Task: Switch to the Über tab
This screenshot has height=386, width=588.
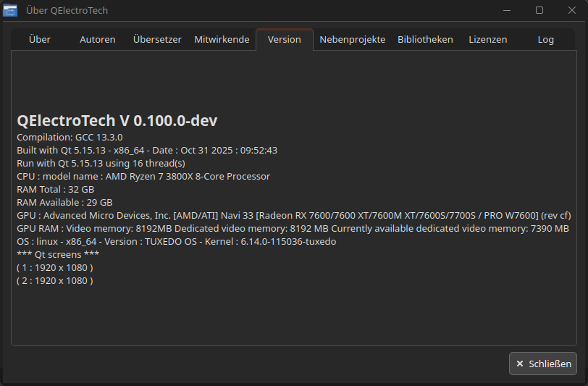Action: [x=40, y=40]
